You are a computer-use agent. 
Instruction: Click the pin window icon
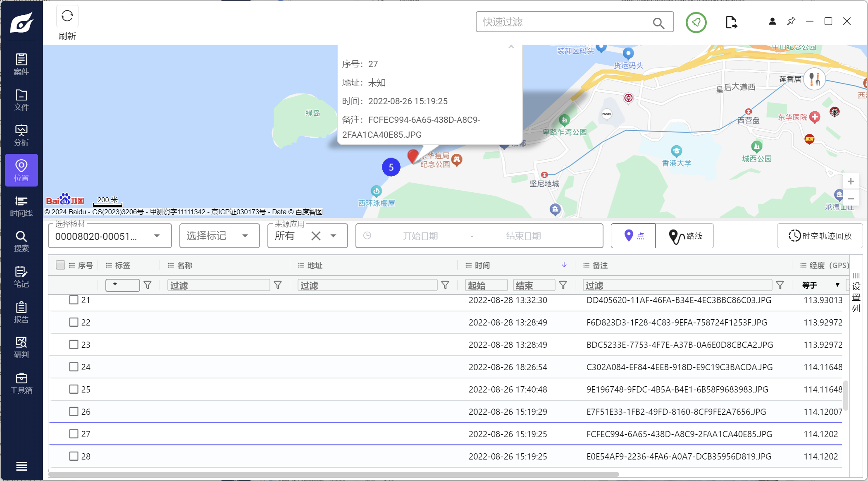pyautogui.click(x=791, y=21)
